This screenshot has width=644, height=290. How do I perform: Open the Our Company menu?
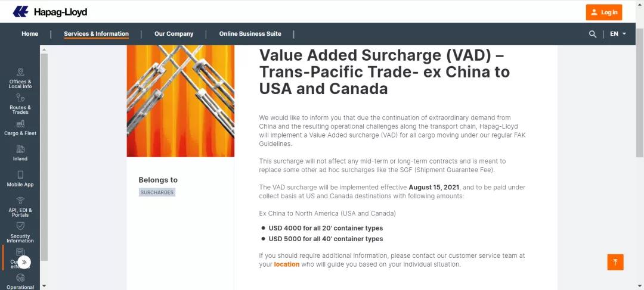point(174,34)
